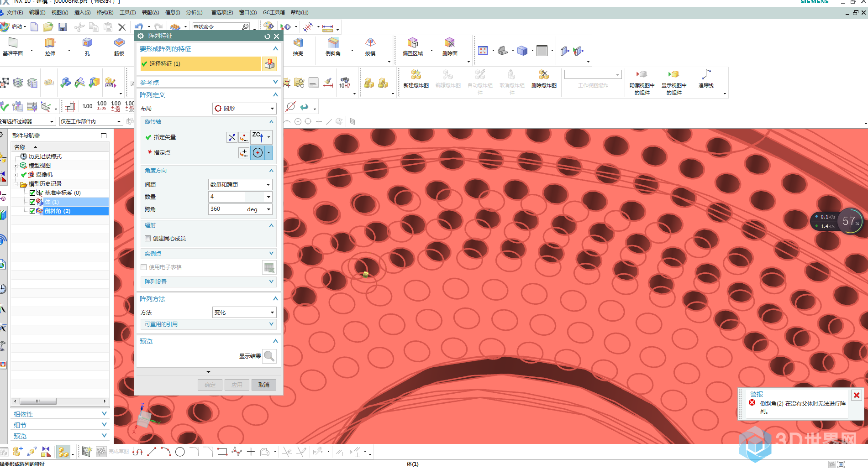Click the Datum Plane (基准平面) icon

(x=13, y=43)
